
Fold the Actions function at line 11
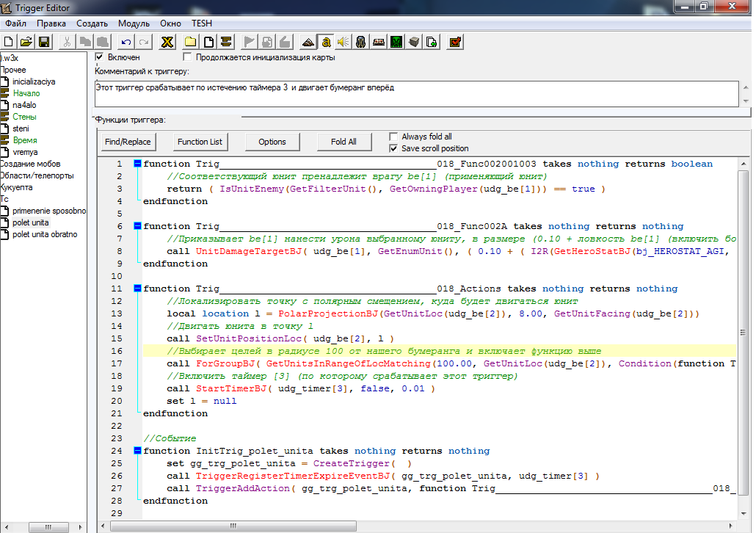(x=137, y=289)
